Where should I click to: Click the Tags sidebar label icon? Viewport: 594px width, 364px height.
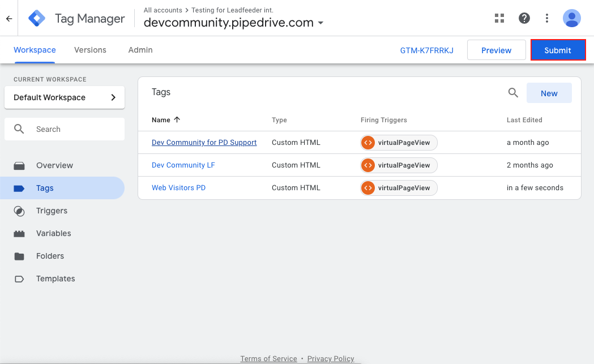pyautogui.click(x=19, y=189)
